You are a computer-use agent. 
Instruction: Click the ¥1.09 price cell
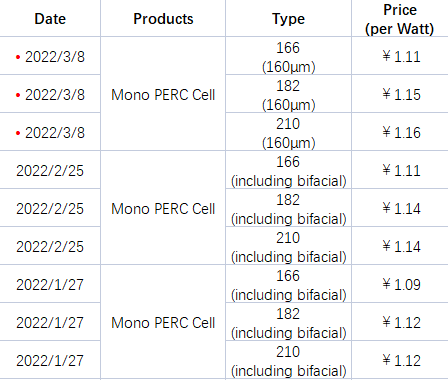[x=400, y=284]
